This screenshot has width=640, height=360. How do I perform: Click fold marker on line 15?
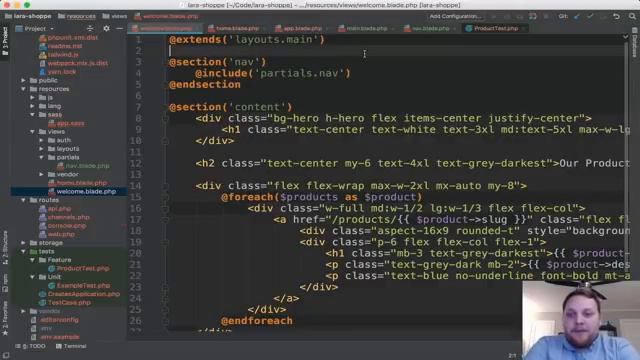coord(165,197)
